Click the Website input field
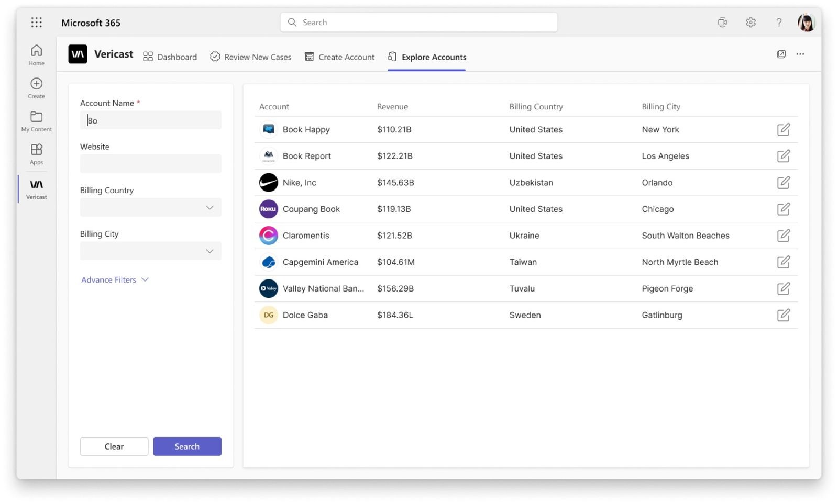 pos(151,163)
